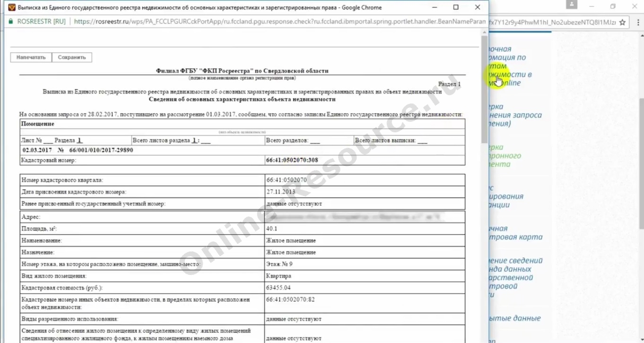Click the blurred address value cell
Image resolution: width=644 pixels, height=343 pixels.
365,217
